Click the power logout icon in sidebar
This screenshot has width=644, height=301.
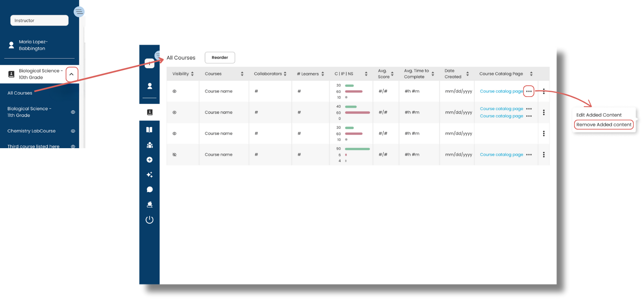[x=150, y=220]
